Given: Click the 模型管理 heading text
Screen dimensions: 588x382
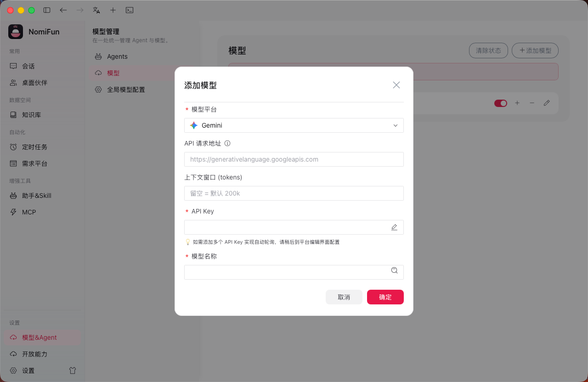Looking at the screenshot, I should coord(106,32).
